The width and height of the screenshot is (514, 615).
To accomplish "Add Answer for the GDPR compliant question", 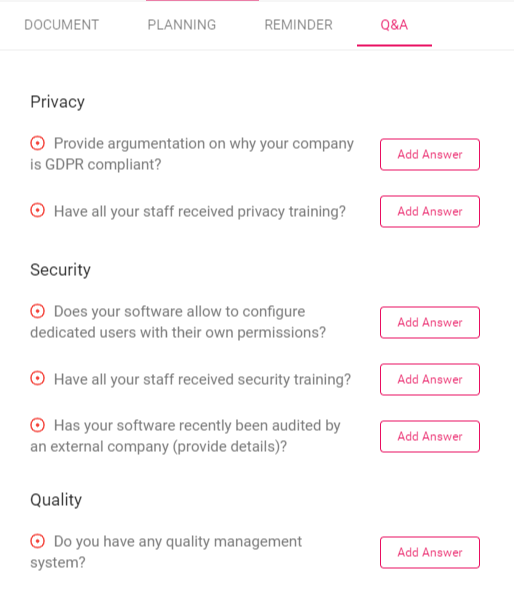I will tap(430, 155).
